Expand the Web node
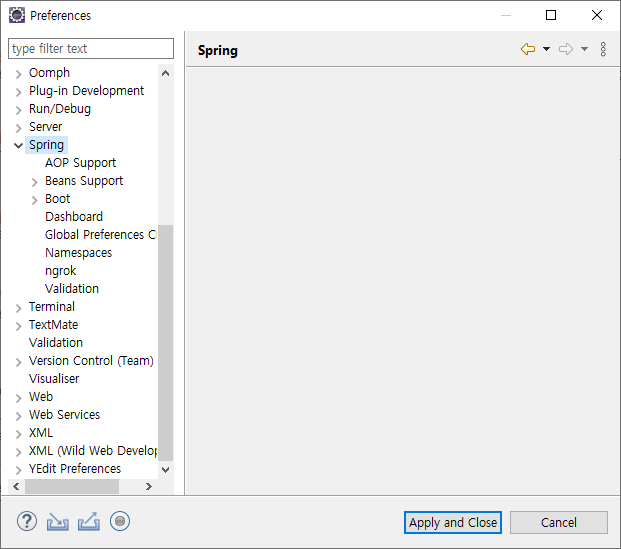The height and width of the screenshot is (549, 621). point(18,398)
